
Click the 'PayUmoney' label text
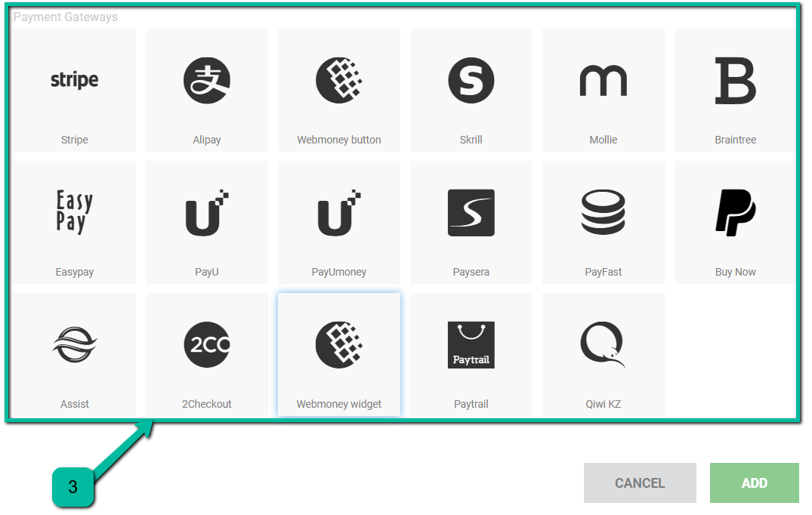pos(339,273)
